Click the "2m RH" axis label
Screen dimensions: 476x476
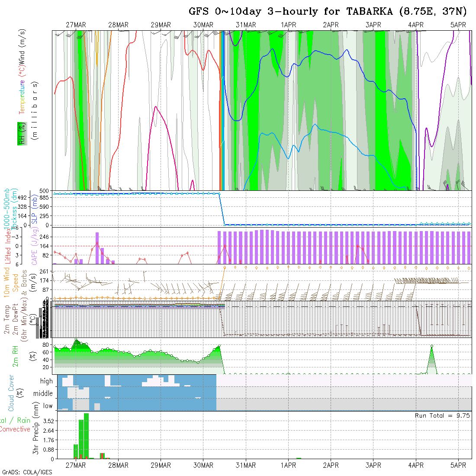click(x=16, y=357)
